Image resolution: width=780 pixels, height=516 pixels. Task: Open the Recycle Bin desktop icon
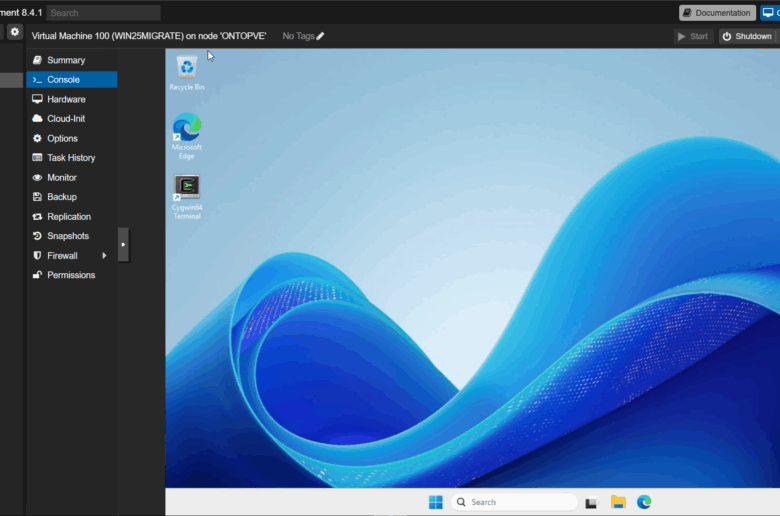187,73
